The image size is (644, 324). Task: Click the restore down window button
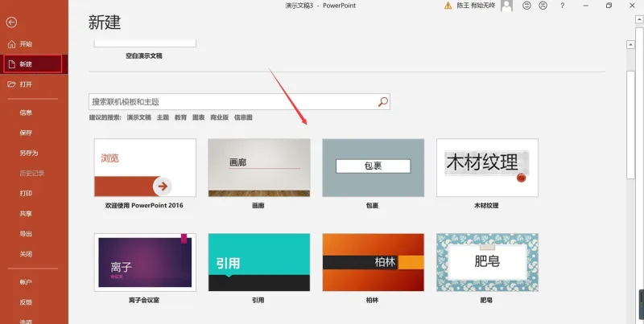tap(609, 6)
